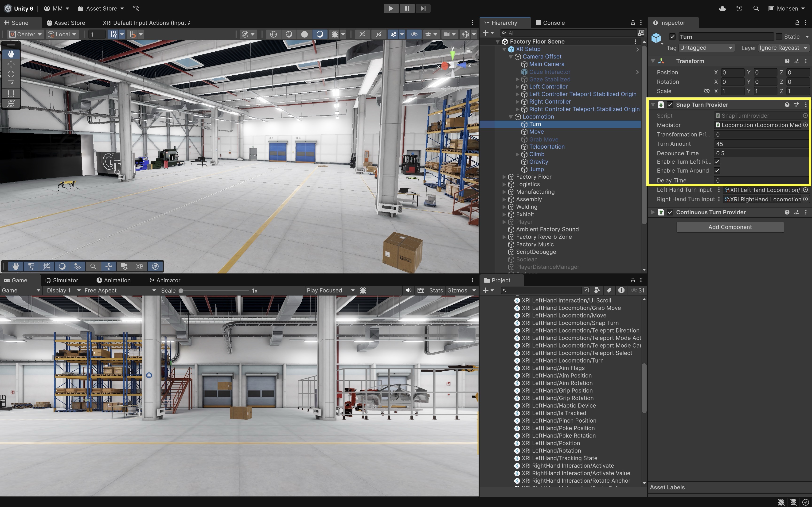Switch to the Console tab
The width and height of the screenshot is (812, 507).
click(550, 23)
